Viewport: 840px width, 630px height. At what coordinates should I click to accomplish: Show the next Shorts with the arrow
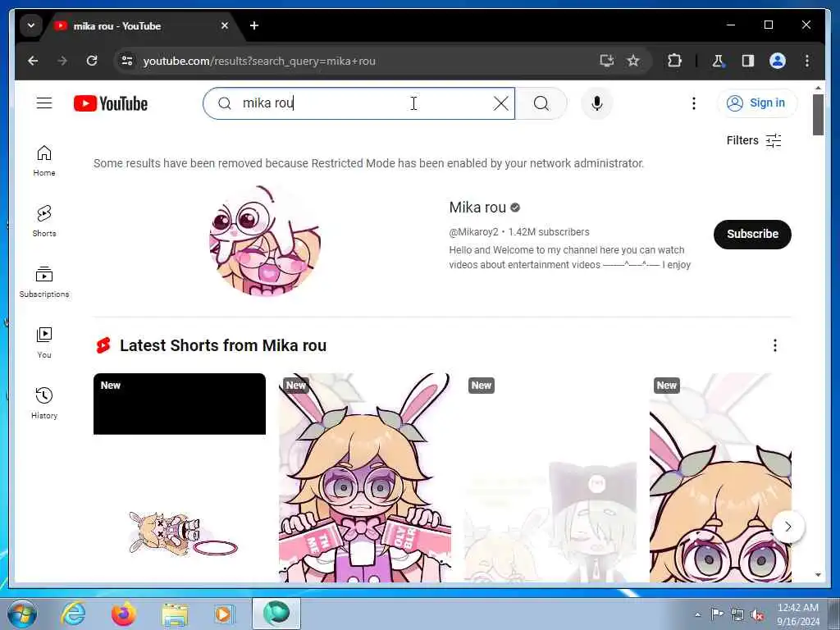[x=788, y=527]
